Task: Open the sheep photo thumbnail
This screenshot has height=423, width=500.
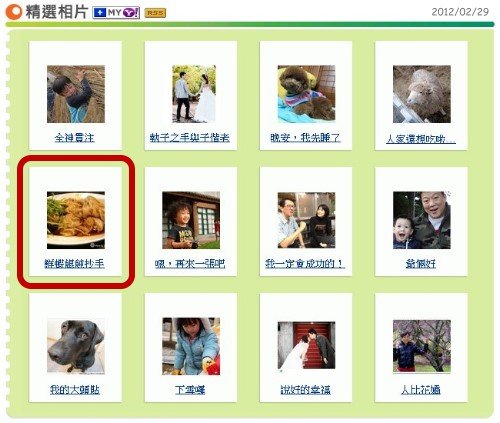Action: click(x=422, y=94)
